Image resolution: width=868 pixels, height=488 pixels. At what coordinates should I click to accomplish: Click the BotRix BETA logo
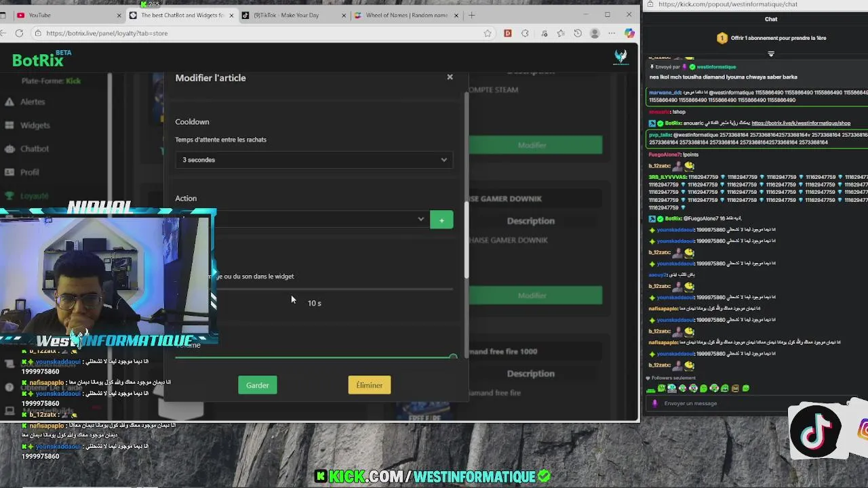click(41, 59)
